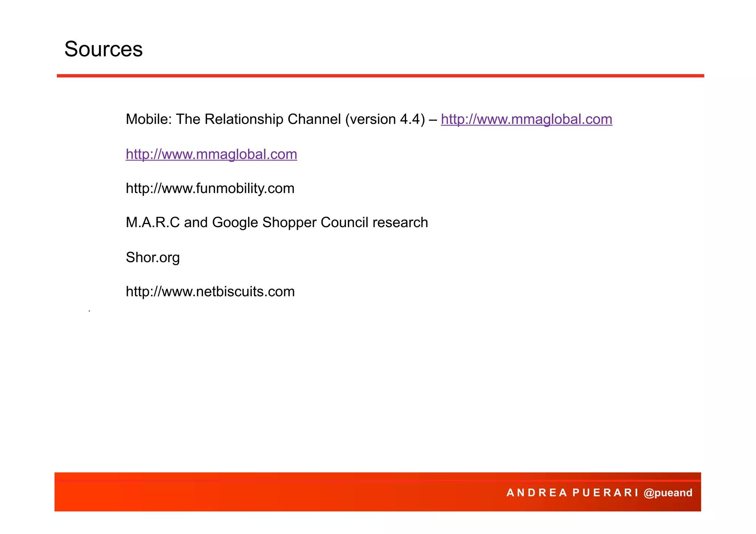Click the ANDREA PUERARI @pueand footer text
The image size is (756, 534).
tap(599, 493)
